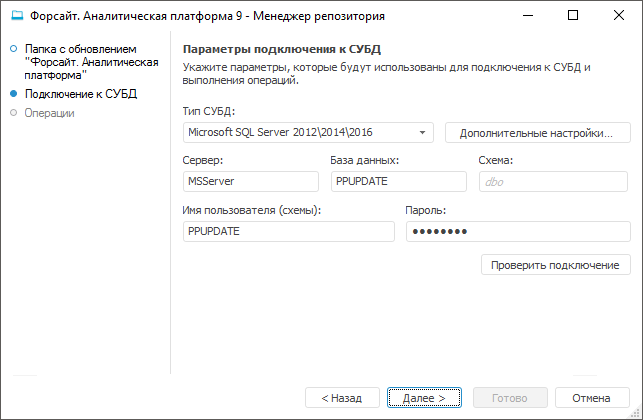
Task: Click the "Готово" button
Action: pos(510,397)
